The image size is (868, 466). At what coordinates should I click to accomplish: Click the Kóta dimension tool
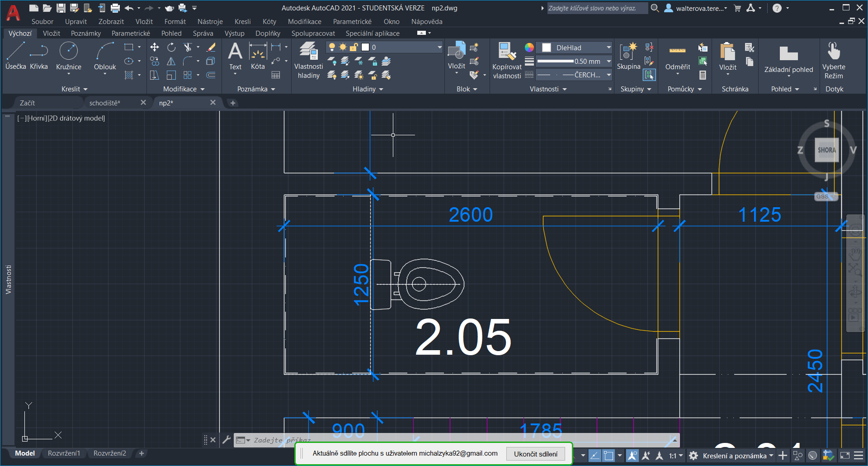tap(258, 56)
